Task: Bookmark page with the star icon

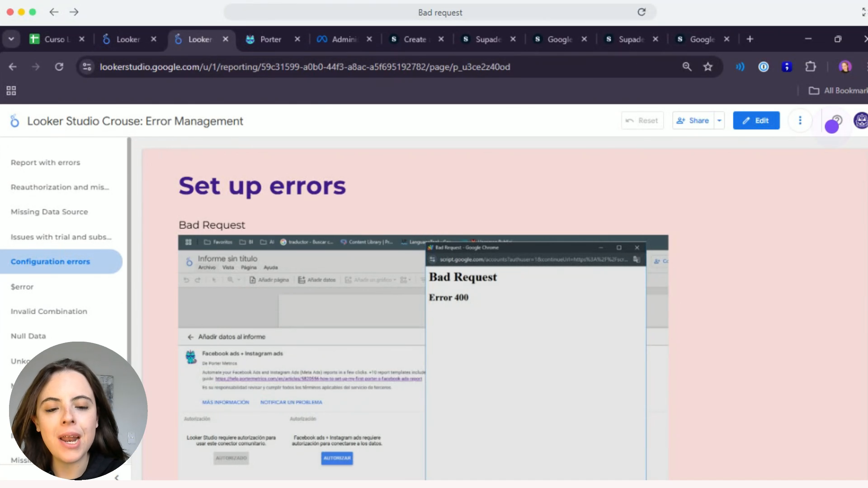Action: tap(708, 67)
